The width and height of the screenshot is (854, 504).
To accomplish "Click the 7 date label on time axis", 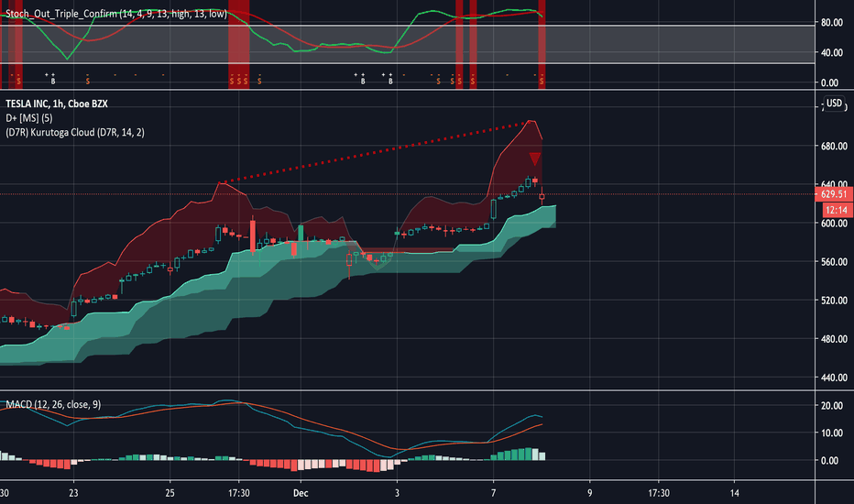I will tap(494, 493).
